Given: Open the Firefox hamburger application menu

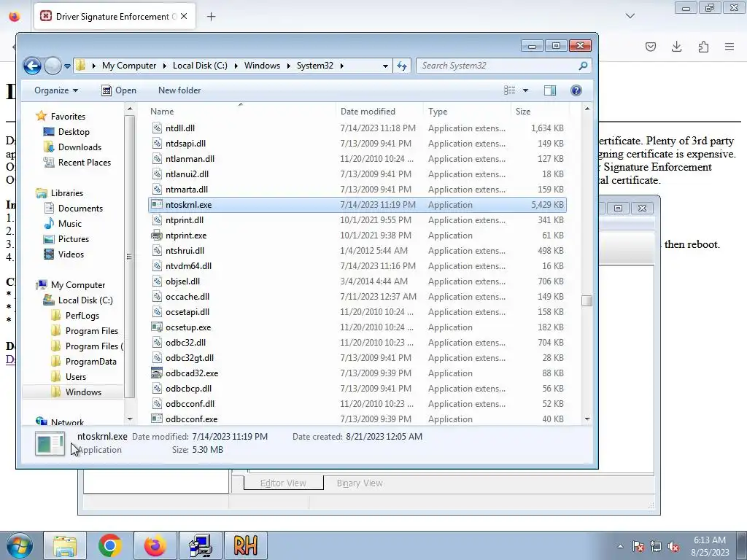Looking at the screenshot, I should pos(729,46).
